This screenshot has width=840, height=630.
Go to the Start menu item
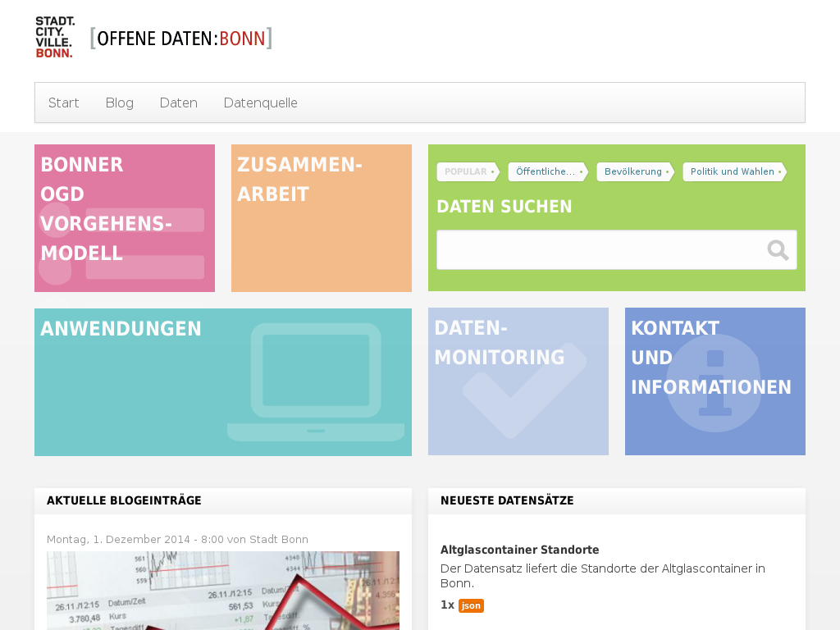(x=64, y=103)
